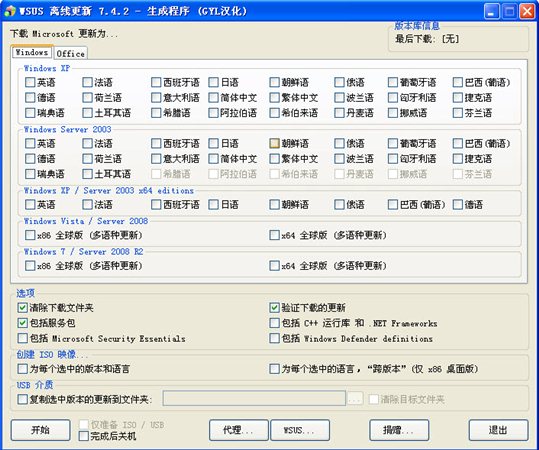539x450 pixels.
Task: Click the 捐赠... donate button
Action: [399, 430]
